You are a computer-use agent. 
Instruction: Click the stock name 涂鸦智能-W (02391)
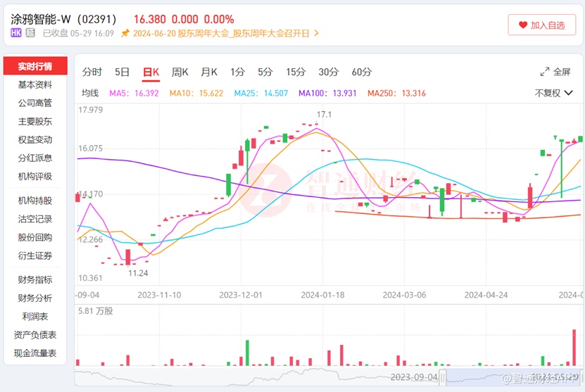63,19
